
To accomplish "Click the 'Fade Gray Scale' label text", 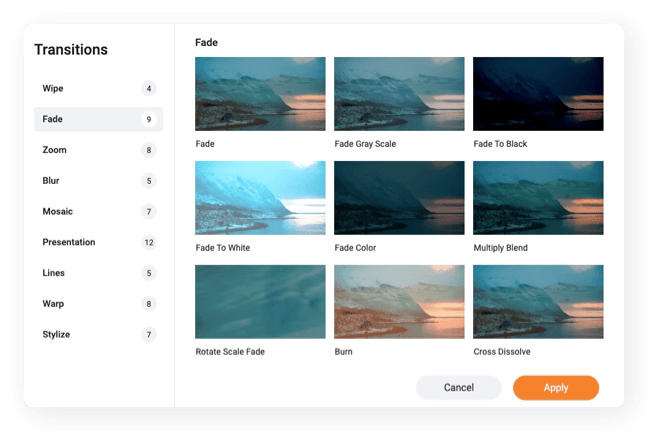I will 365,144.
